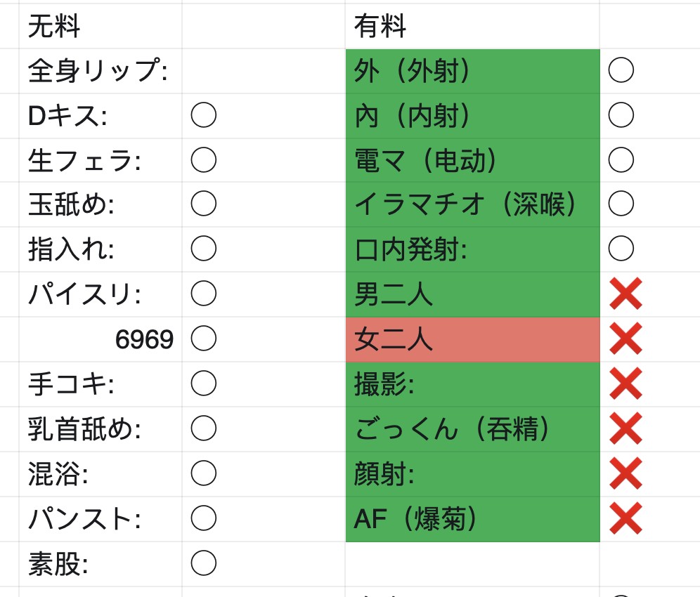Select the circle mark in the 素股 row
The image size is (700, 597).
[x=204, y=563]
